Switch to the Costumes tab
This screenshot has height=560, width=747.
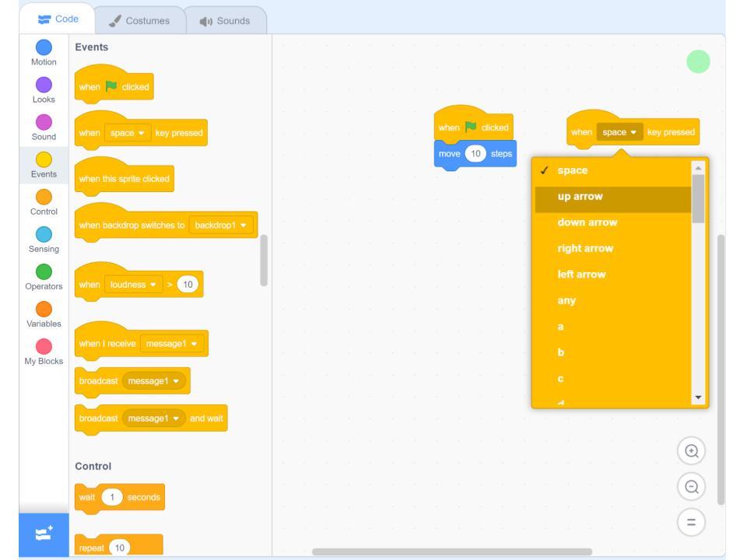pyautogui.click(x=139, y=21)
